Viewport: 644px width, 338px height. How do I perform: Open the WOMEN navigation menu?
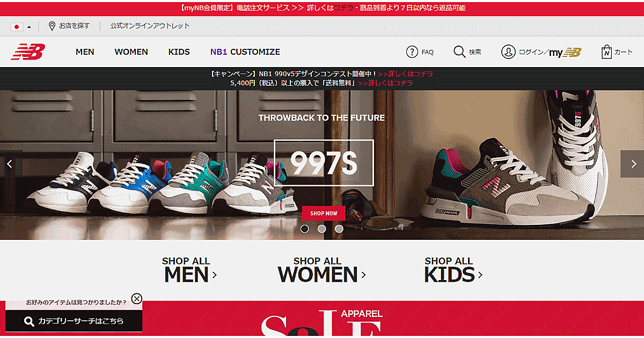click(x=131, y=52)
